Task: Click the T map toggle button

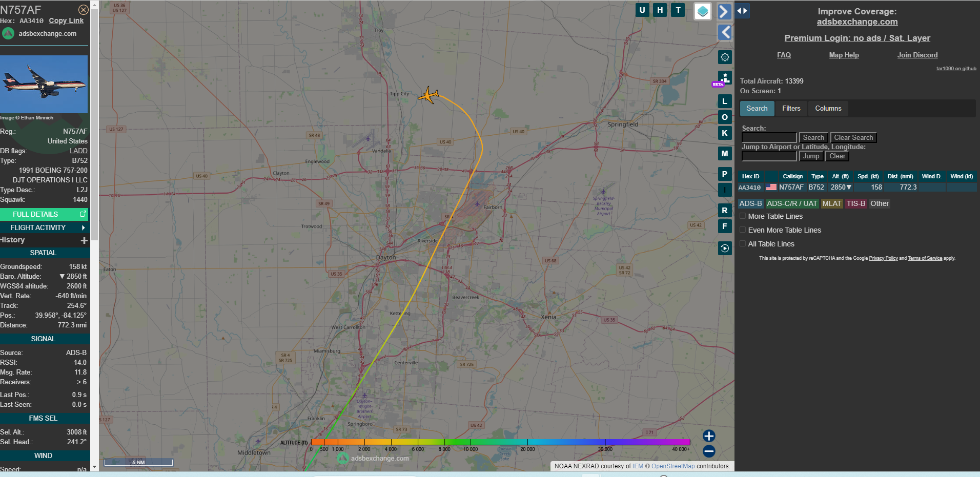Action: click(678, 10)
